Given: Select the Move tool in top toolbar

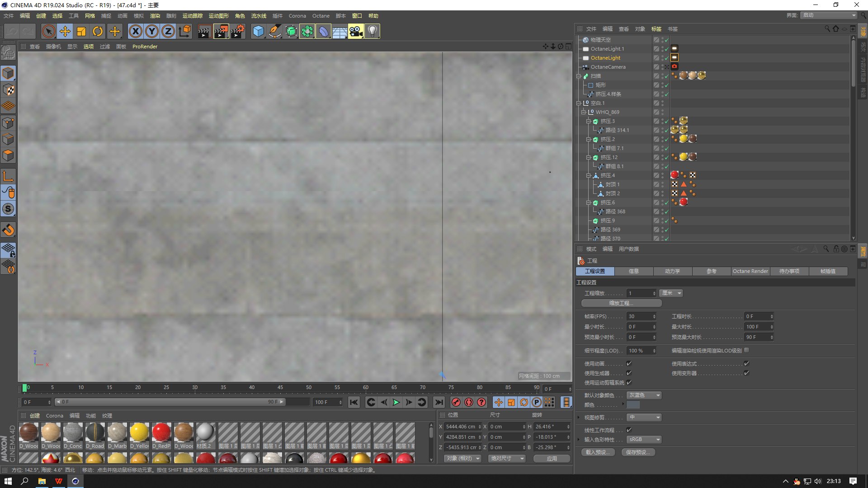Looking at the screenshot, I should pyautogui.click(x=65, y=31).
